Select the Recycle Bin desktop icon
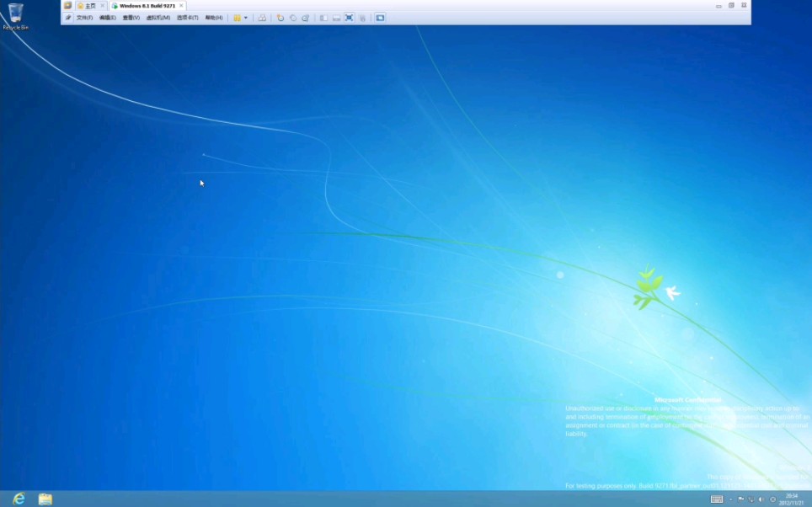This screenshot has height=507, width=812. (17, 14)
